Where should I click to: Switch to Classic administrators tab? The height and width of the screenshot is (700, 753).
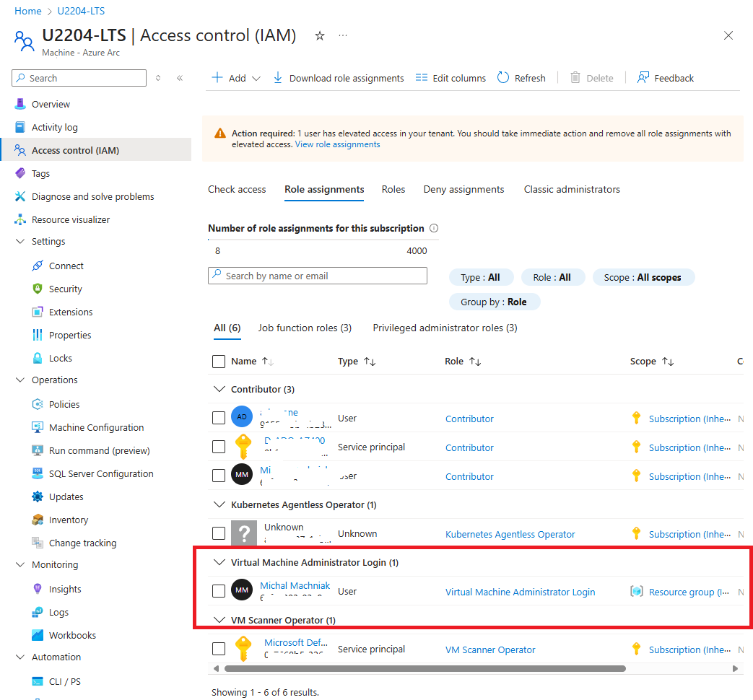pyautogui.click(x=572, y=189)
